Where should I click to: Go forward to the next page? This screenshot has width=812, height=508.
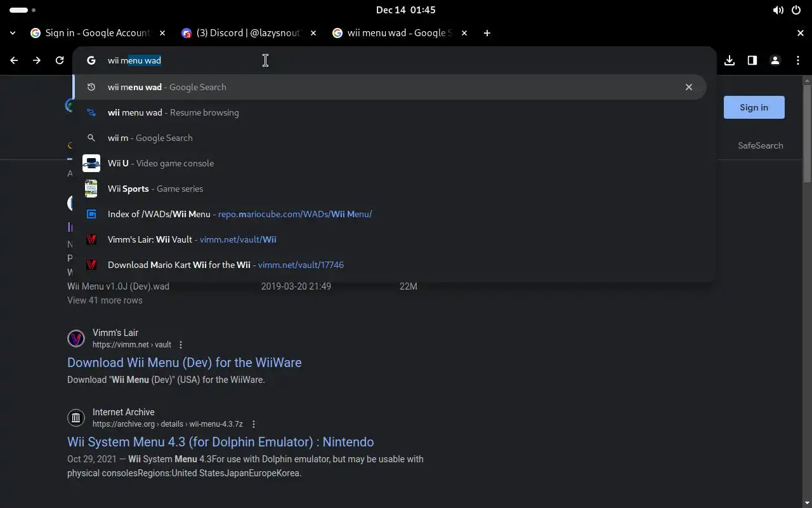(37, 60)
